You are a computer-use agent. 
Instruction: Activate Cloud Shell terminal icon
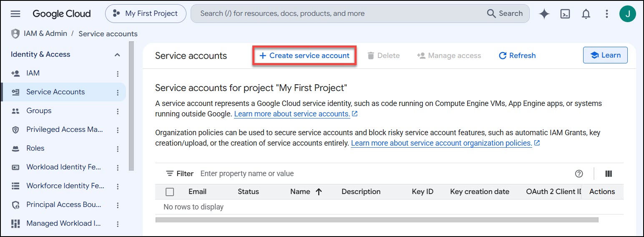(565, 14)
